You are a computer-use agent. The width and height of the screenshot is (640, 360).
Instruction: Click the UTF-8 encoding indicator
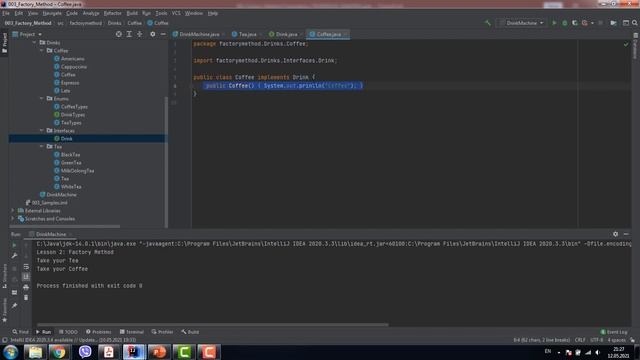click(596, 340)
